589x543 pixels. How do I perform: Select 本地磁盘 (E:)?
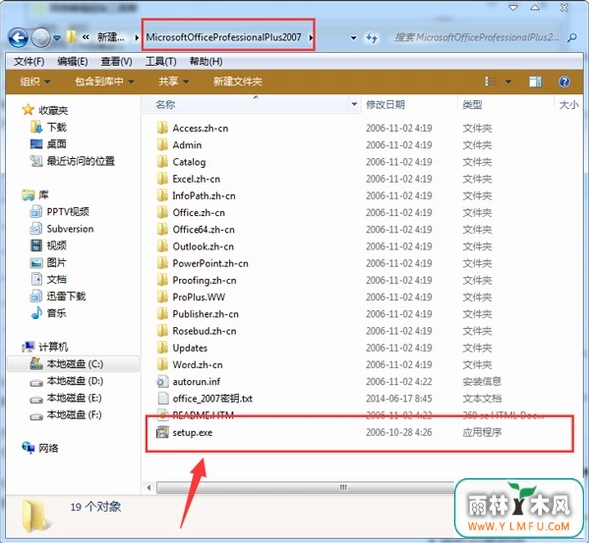74,398
